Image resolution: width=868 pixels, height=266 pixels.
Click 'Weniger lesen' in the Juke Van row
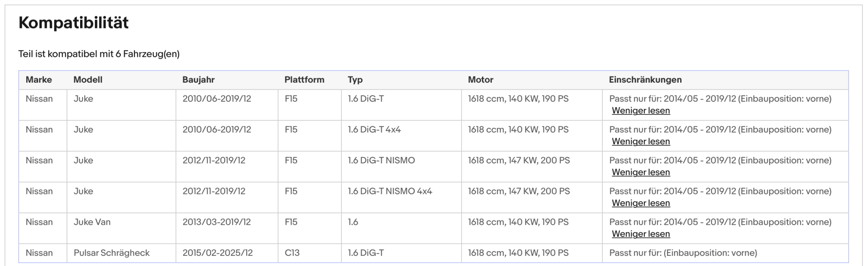(x=641, y=234)
